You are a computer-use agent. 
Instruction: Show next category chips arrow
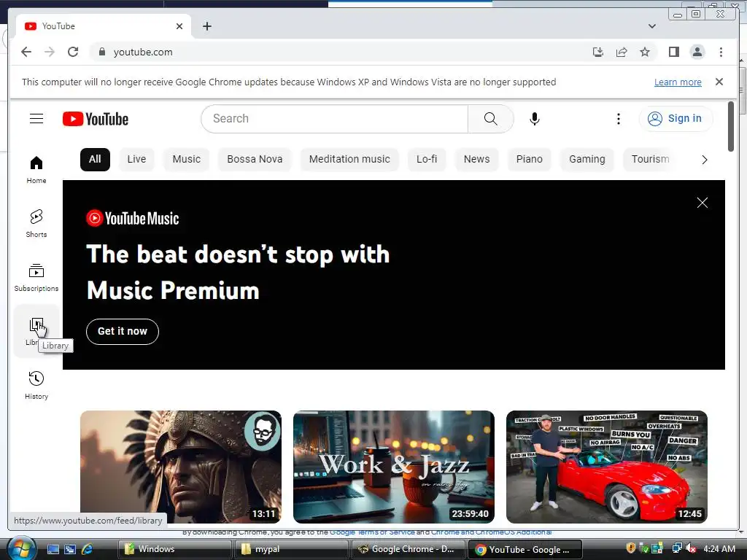[705, 160]
